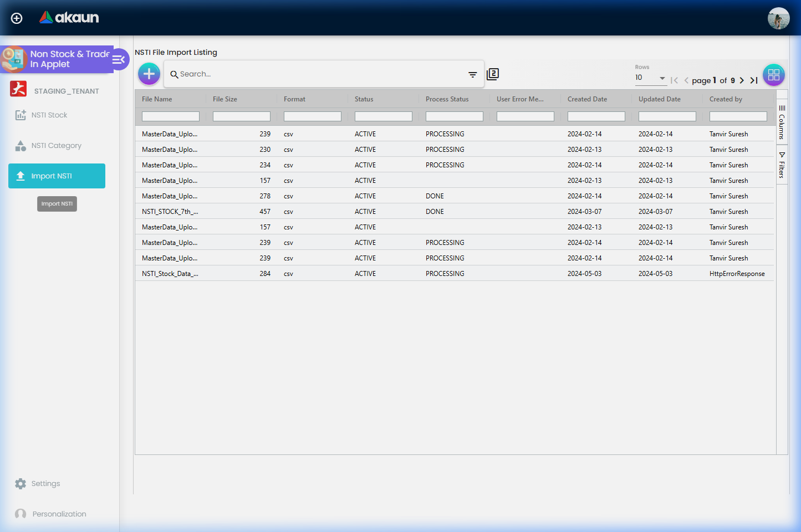Go to the next page with the right chevron
Screen dimensions: 801x532
pyautogui.click(x=742, y=80)
